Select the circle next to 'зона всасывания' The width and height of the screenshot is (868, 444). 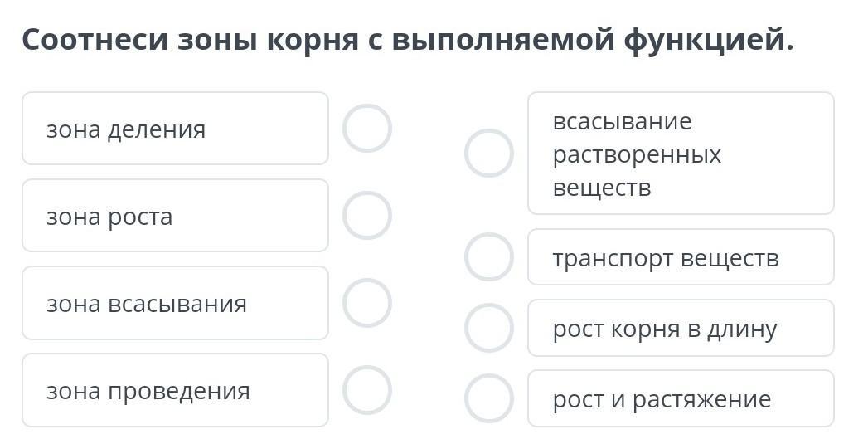(367, 303)
